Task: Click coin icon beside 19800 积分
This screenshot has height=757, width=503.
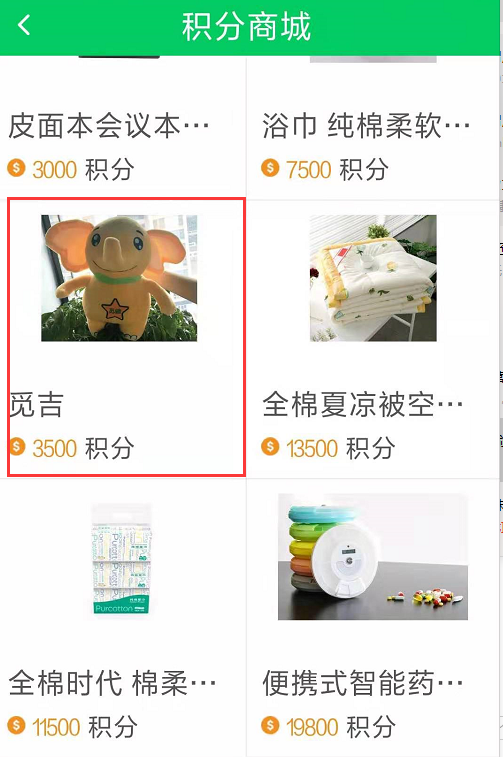Action: point(270,725)
